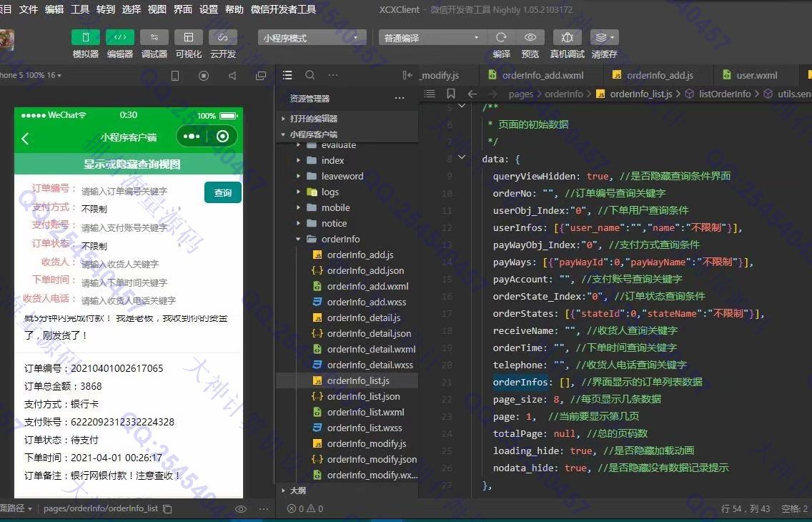
Task: Click listOrderInfo in the breadcrumb
Action: (725, 94)
